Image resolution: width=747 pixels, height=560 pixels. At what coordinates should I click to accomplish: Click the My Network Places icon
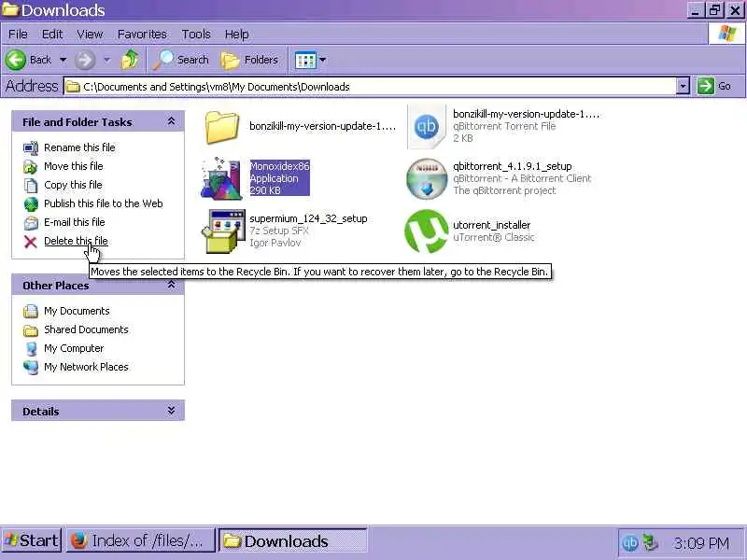[31, 367]
